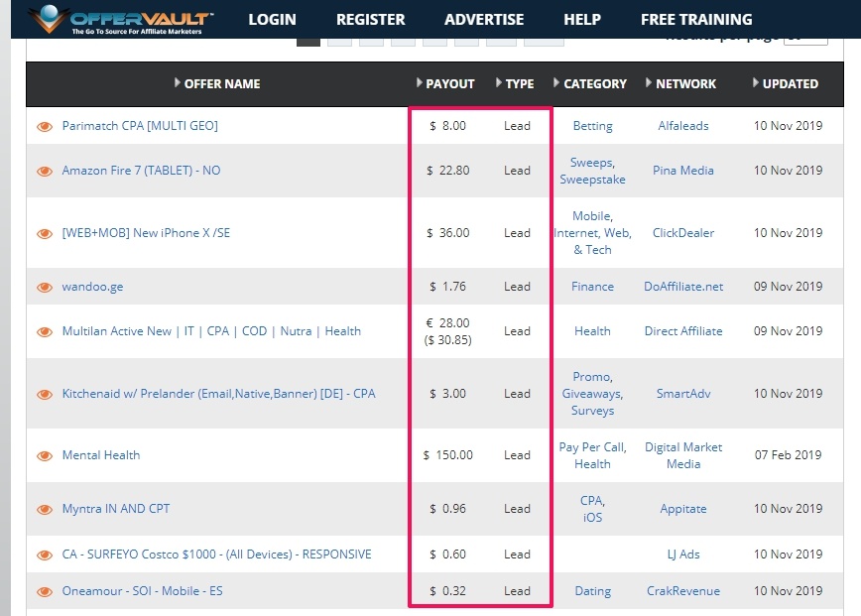Open the Help menu item
The height and width of the screenshot is (616, 861).
[x=582, y=19]
